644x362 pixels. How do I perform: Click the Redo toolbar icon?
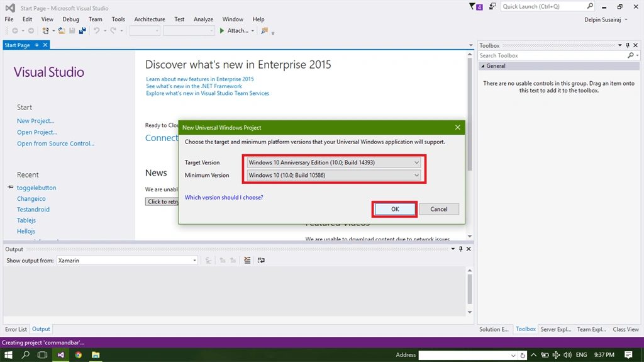(113, 31)
